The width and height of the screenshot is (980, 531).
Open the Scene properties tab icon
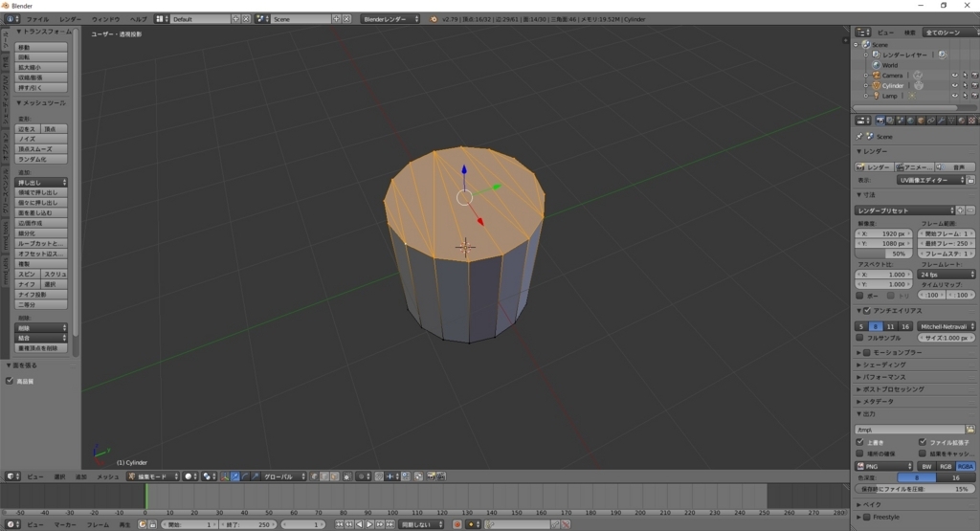901,121
